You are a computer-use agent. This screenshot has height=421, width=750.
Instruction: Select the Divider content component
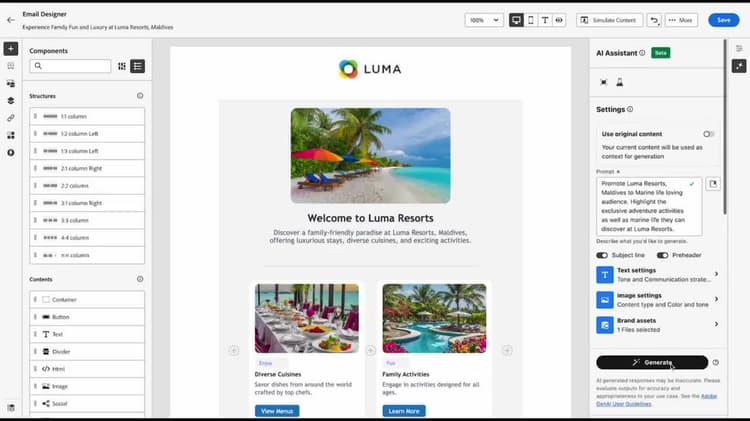click(x=87, y=352)
